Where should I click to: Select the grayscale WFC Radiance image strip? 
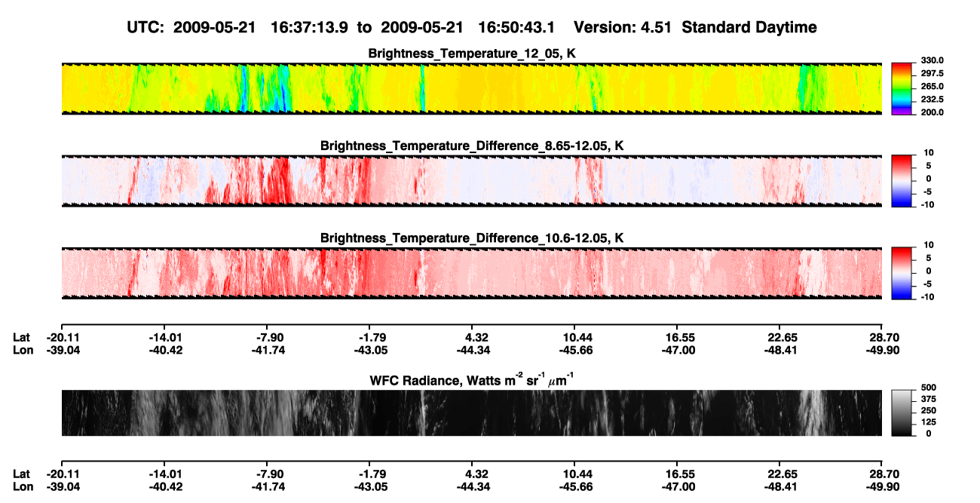[x=471, y=413]
